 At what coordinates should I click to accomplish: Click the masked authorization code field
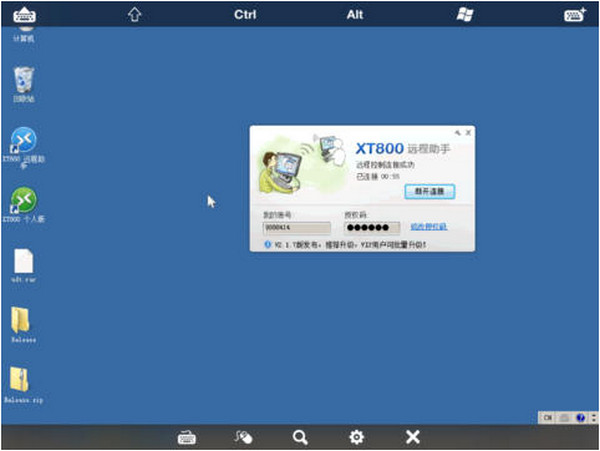point(372,228)
